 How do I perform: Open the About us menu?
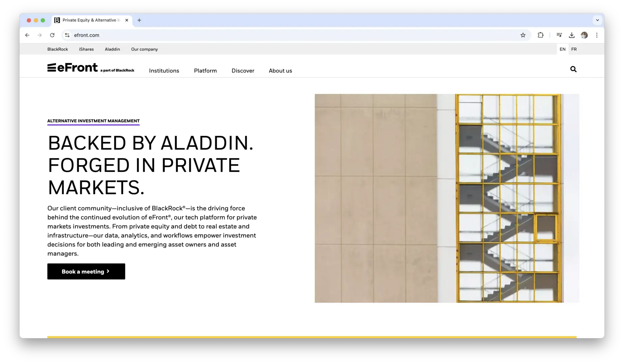coord(280,71)
